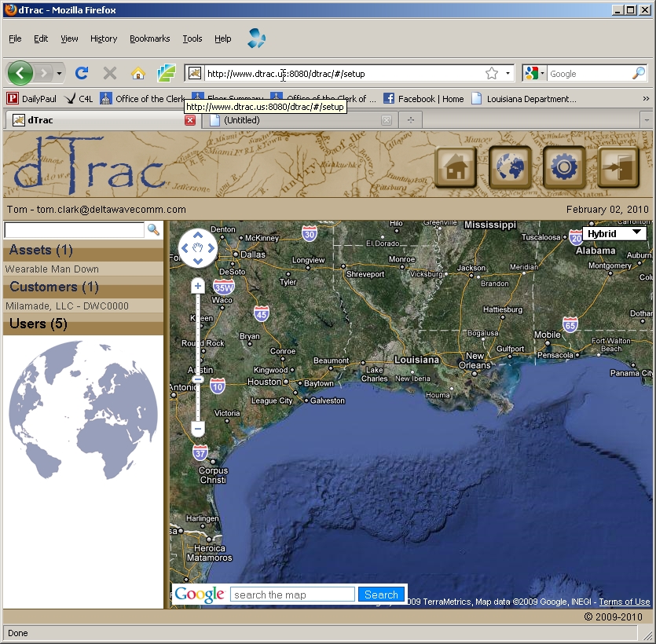Open the Hybrid map type dropdown

click(x=614, y=233)
